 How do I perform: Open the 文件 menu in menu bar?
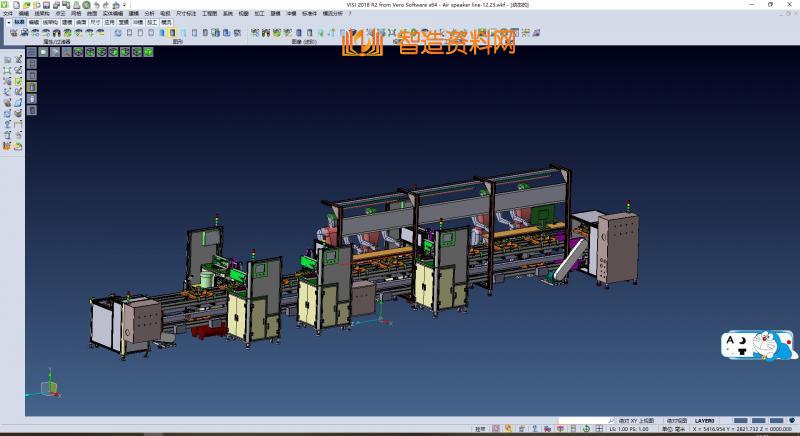click(7, 13)
